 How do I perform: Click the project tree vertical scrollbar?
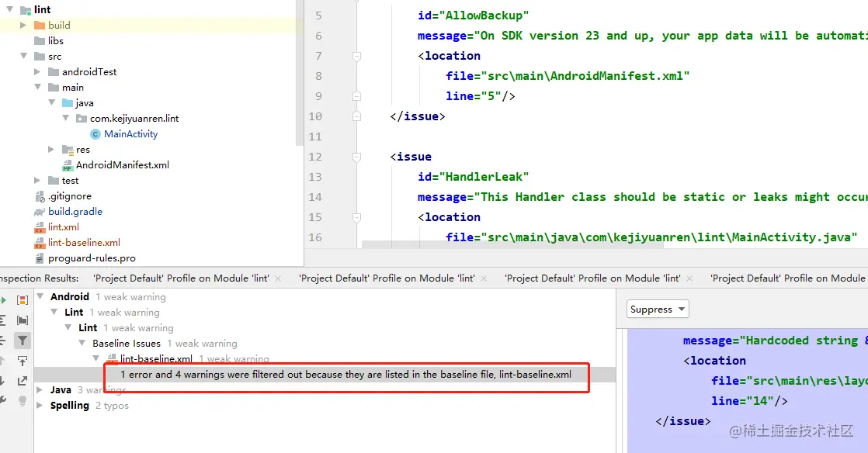click(300, 72)
